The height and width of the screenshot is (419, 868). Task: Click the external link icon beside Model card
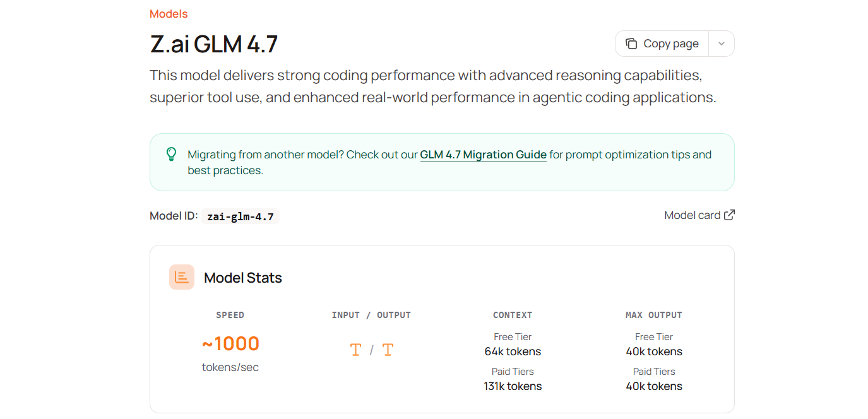(729, 215)
